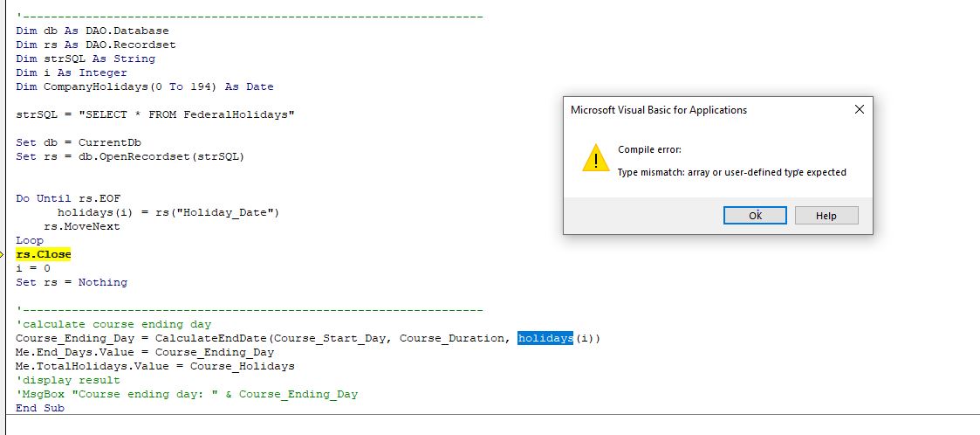The width and height of the screenshot is (980, 435).
Task: Close the Microsoft Visual Basic for Applications dialog
Action: [x=859, y=110]
